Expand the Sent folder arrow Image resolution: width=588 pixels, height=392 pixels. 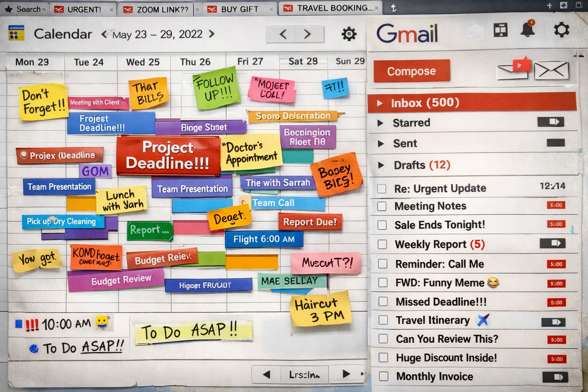[381, 144]
